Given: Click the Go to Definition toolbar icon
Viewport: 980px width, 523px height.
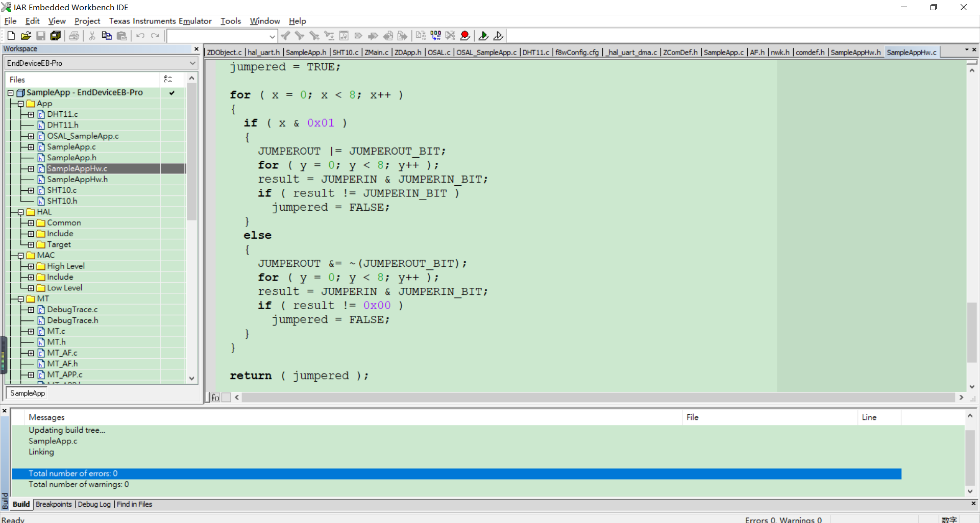Looking at the screenshot, I should point(344,36).
